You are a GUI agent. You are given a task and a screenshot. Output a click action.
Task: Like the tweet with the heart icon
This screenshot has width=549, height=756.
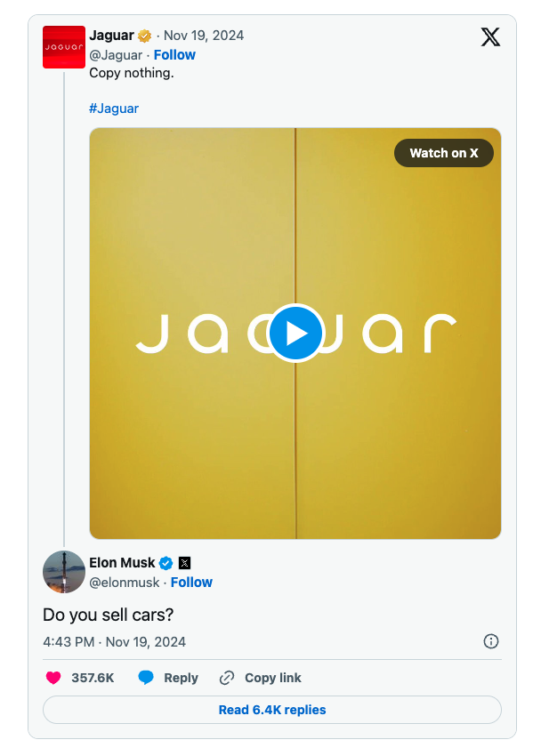(x=53, y=678)
